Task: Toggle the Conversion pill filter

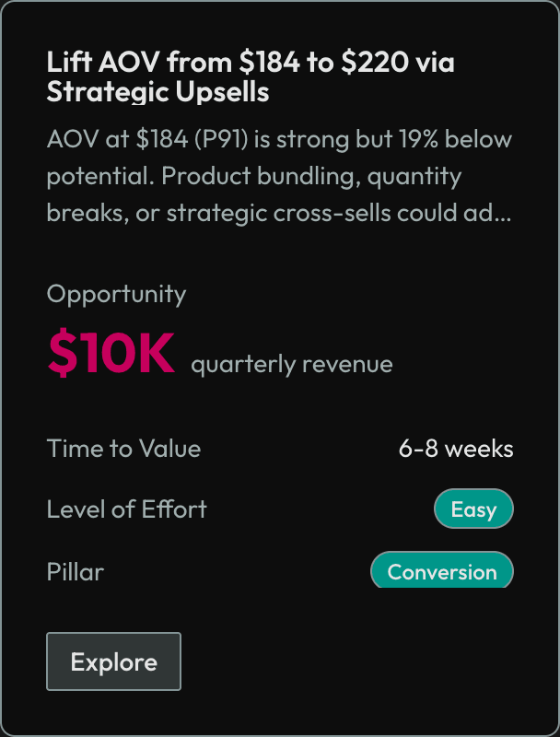Action: point(441,570)
